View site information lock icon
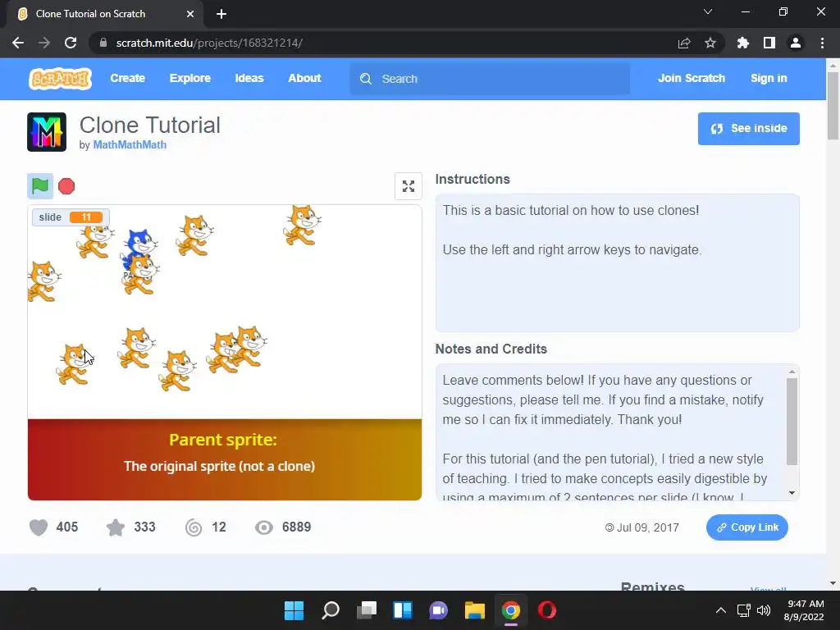 pos(103,43)
